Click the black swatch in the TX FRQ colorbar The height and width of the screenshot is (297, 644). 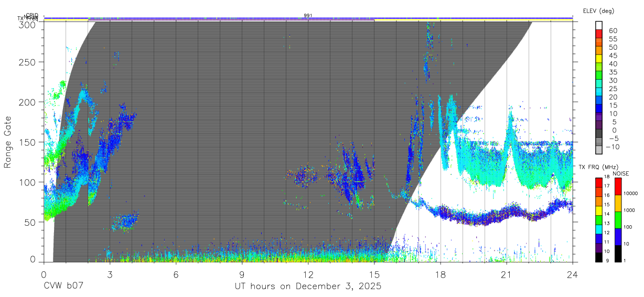[599, 257]
